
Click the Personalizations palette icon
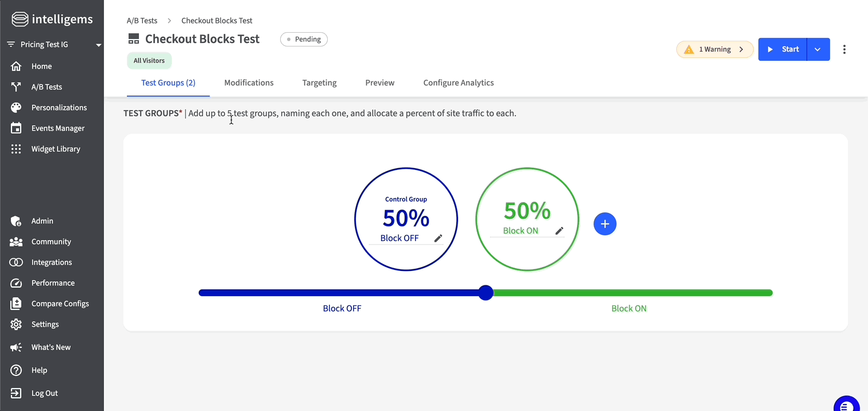pyautogui.click(x=16, y=108)
